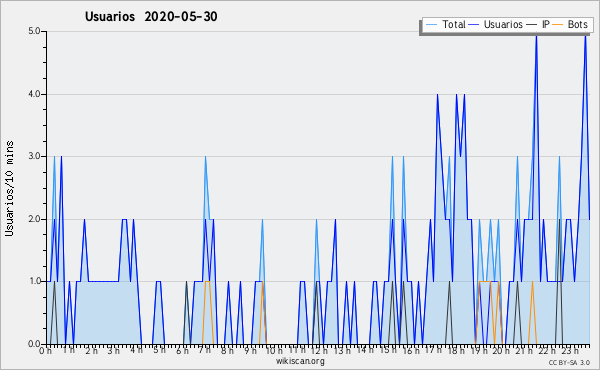Image resolution: width=600 pixels, height=370 pixels.
Task: Click the '1 h' x-axis label
Action: point(69,350)
